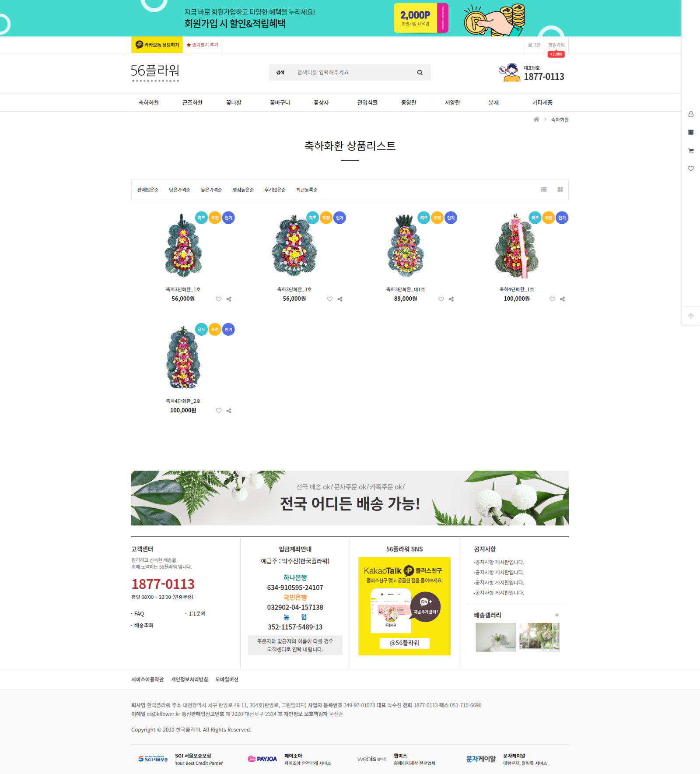Toggle wishlist heart for 축하3단화환_1호

click(x=219, y=299)
